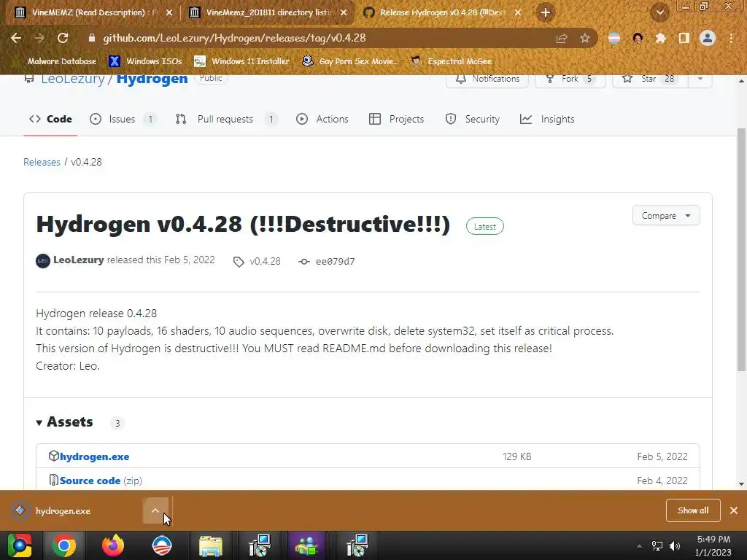The height and width of the screenshot is (560, 747).
Task: Open File Explorer from the taskbar
Action: point(211,545)
